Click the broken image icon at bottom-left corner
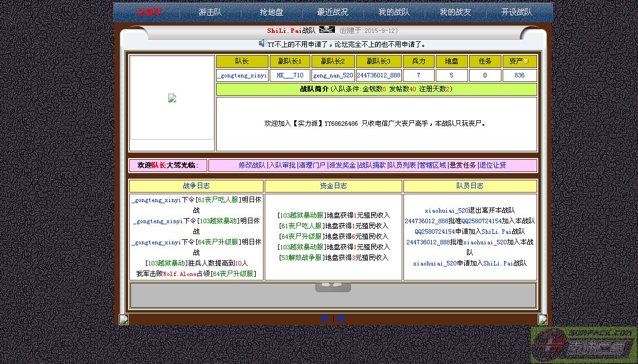The width and height of the screenshot is (638, 364). click(x=124, y=319)
